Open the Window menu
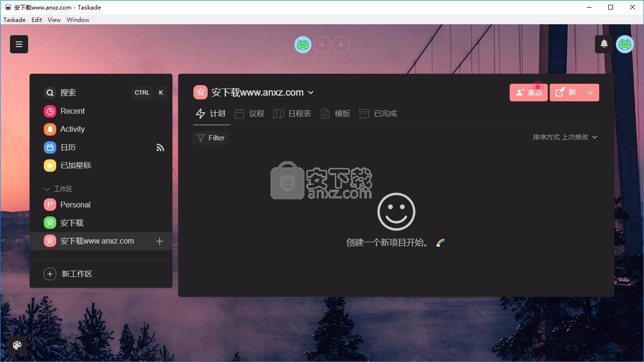Screen dimensions: 644x362 tap(78, 20)
